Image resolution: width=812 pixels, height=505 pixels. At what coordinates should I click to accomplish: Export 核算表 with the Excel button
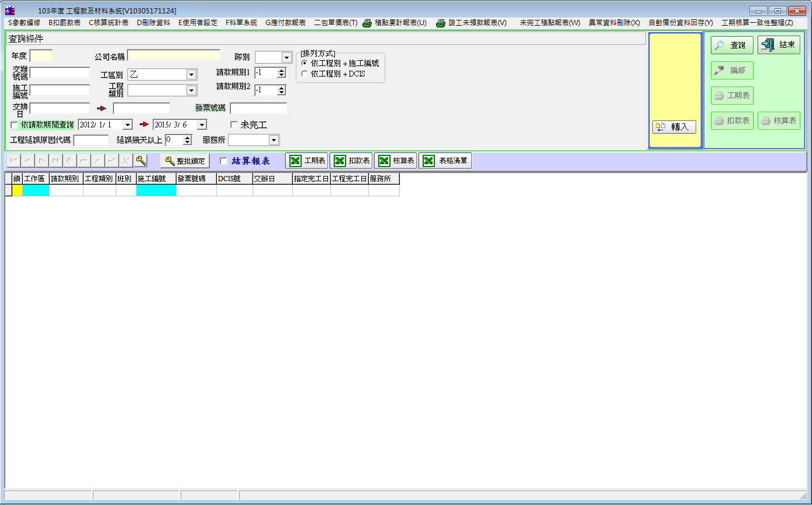click(395, 161)
